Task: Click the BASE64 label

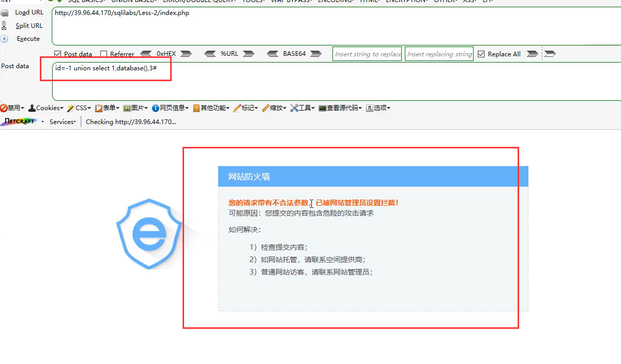Action: (294, 54)
